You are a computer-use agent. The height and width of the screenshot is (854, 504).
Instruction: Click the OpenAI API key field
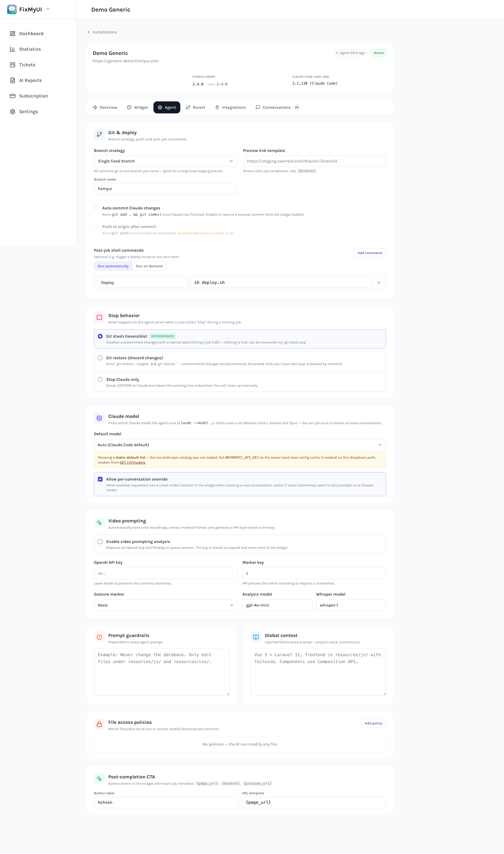(166, 574)
